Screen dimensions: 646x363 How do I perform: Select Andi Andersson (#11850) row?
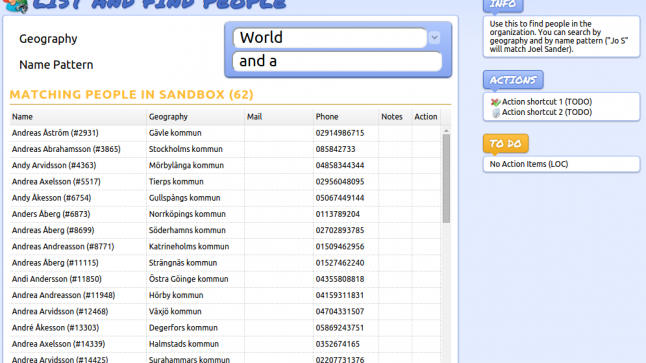tap(225, 279)
